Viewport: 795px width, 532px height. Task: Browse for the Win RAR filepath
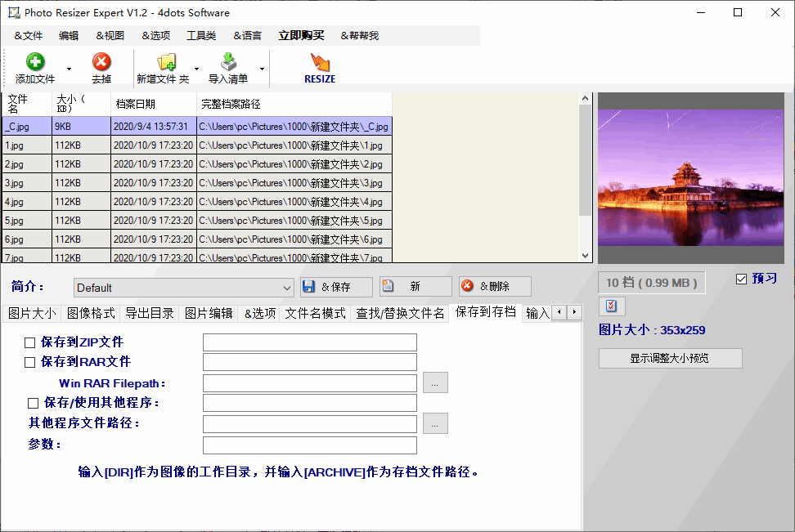(x=435, y=383)
